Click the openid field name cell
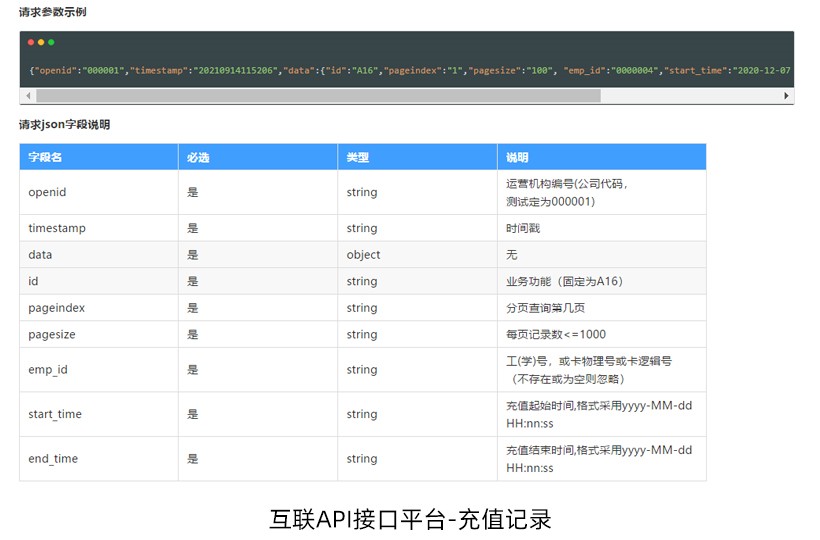Screen dimensions: 820x540 click(x=47, y=192)
